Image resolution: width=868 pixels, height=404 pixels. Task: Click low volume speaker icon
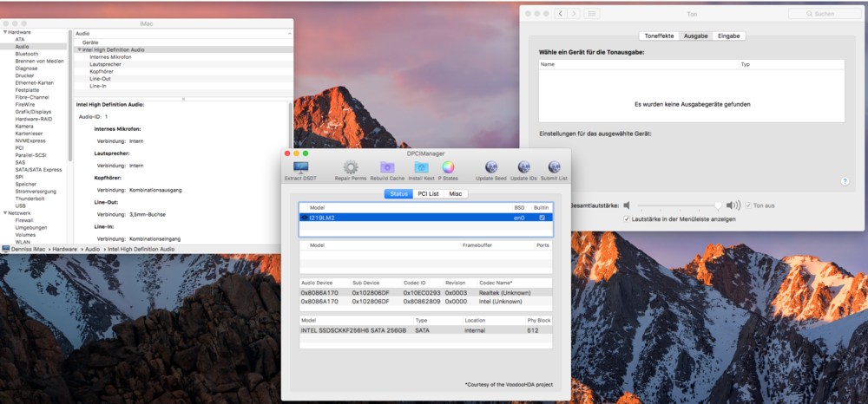(x=626, y=205)
